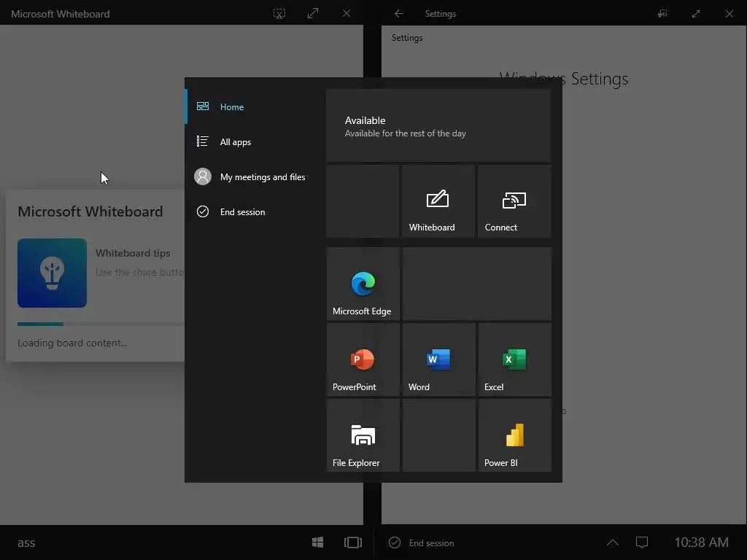Open Action Center notification icon
This screenshot has height=560, width=747.
[642, 542]
